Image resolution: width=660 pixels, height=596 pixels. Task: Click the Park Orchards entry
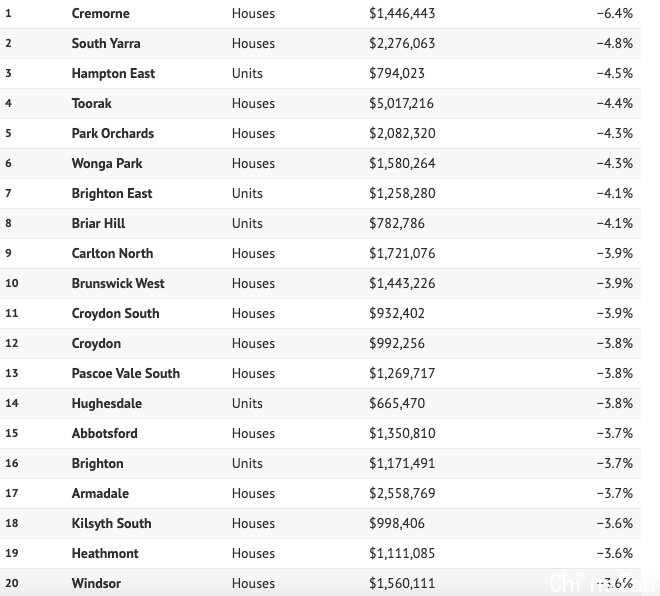[x=113, y=133]
